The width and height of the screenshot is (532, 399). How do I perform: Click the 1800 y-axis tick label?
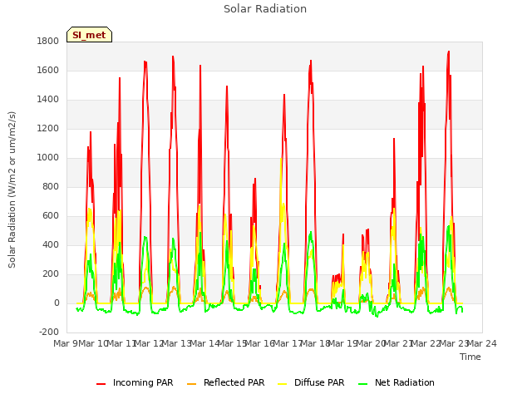tap(48, 41)
